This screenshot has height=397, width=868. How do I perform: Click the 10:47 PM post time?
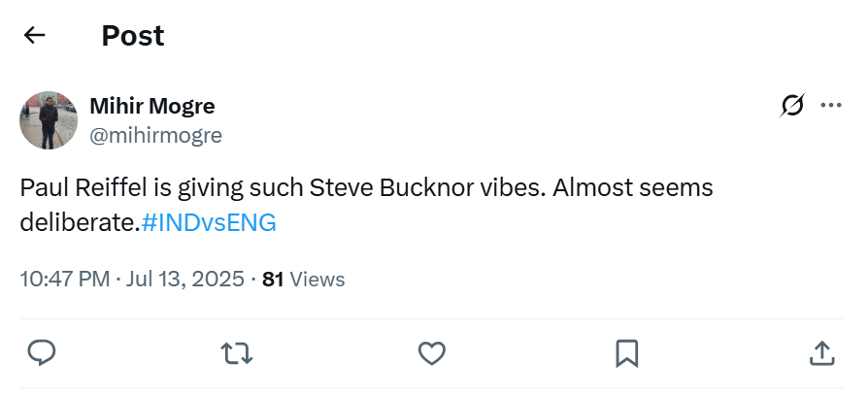coord(64,280)
